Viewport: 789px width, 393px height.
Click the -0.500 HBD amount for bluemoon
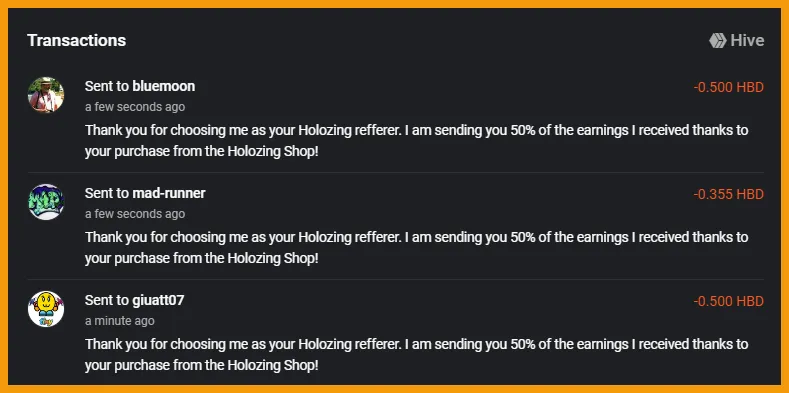[729, 88]
